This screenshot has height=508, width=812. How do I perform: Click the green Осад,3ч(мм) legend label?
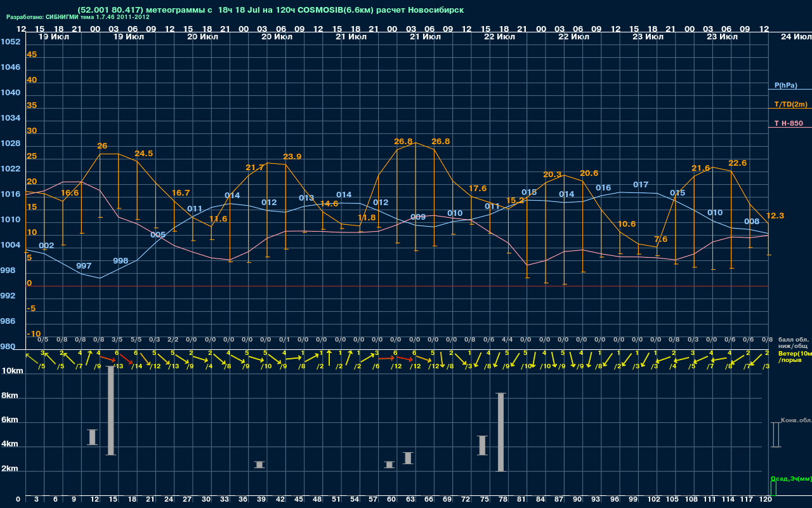791,478
